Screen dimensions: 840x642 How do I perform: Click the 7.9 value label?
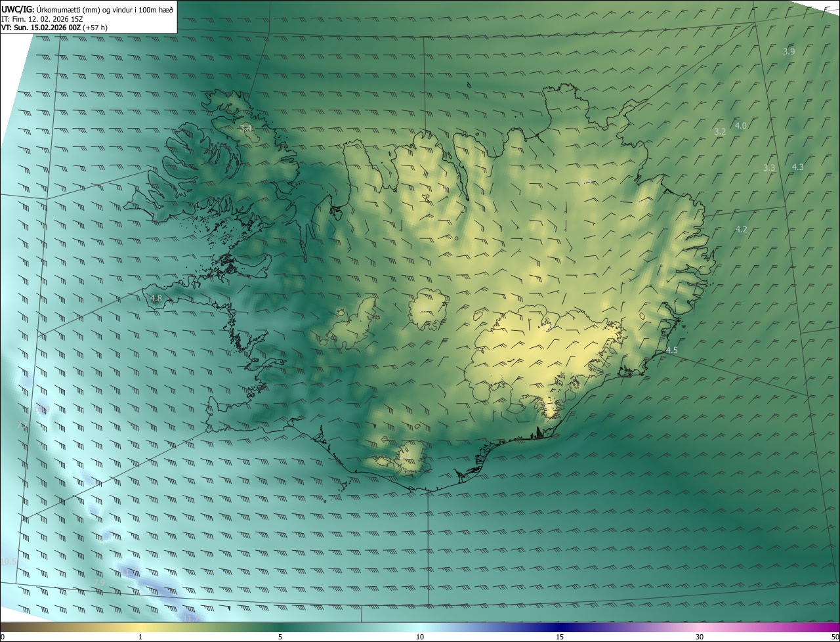coord(99,582)
